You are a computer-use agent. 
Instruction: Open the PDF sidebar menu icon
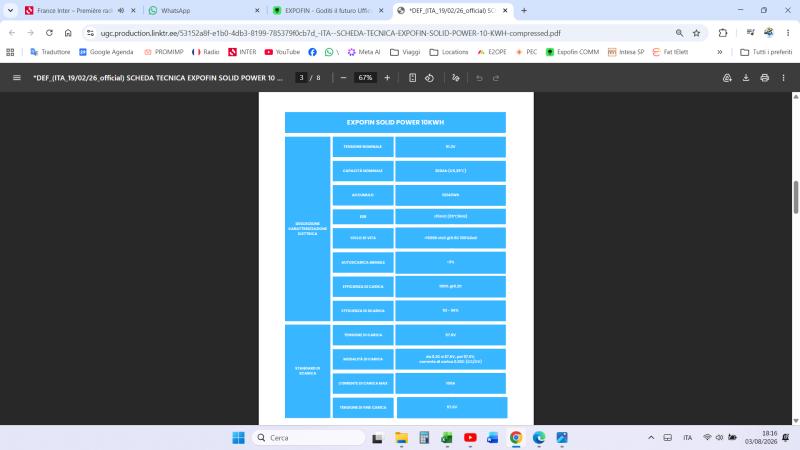click(17, 78)
